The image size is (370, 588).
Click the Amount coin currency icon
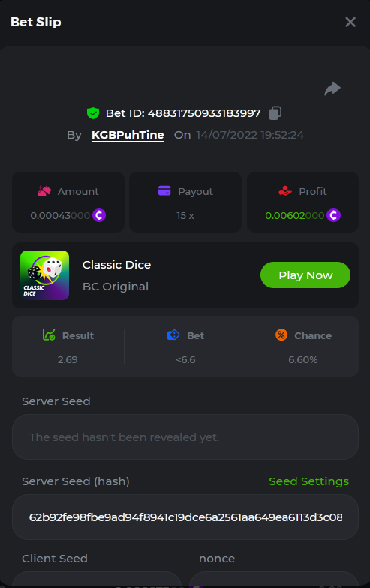click(x=99, y=215)
